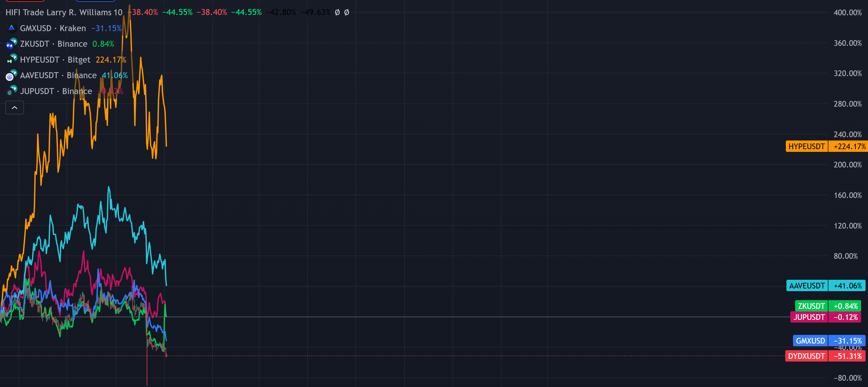
Task: Click the AAVEUSDT · Binance legend text
Action: click(58, 75)
